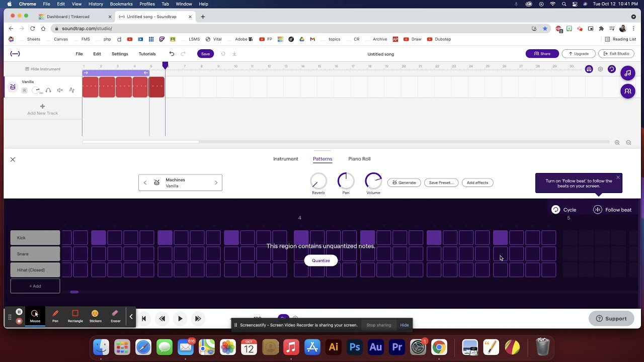Click the Generate button
The image size is (644, 362).
[x=404, y=183]
